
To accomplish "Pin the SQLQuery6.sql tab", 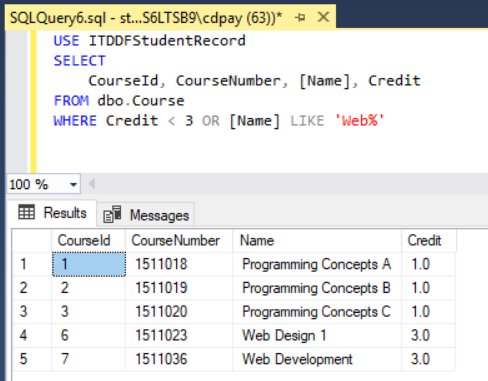I will 300,17.
